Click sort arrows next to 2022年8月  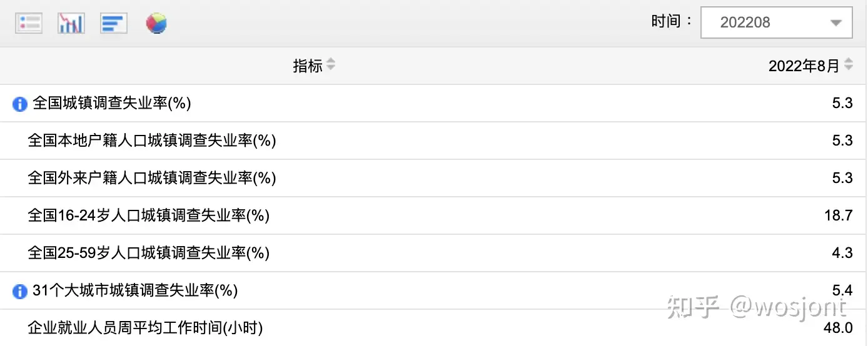(x=849, y=64)
